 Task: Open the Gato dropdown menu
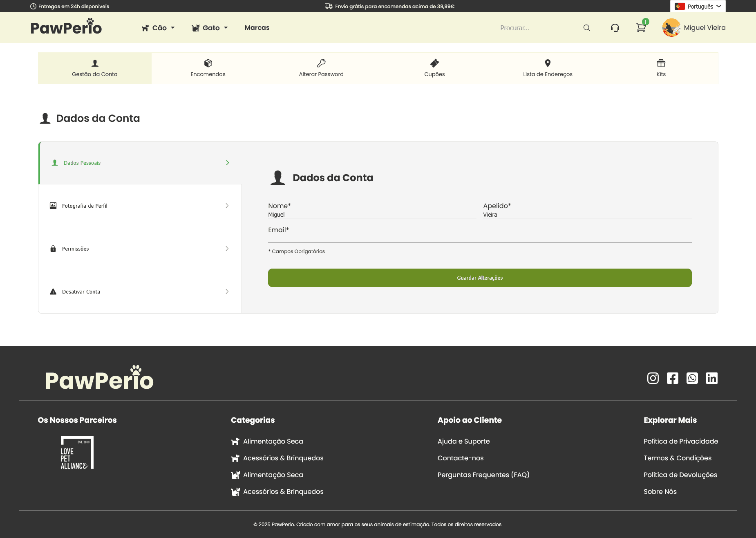(210, 27)
